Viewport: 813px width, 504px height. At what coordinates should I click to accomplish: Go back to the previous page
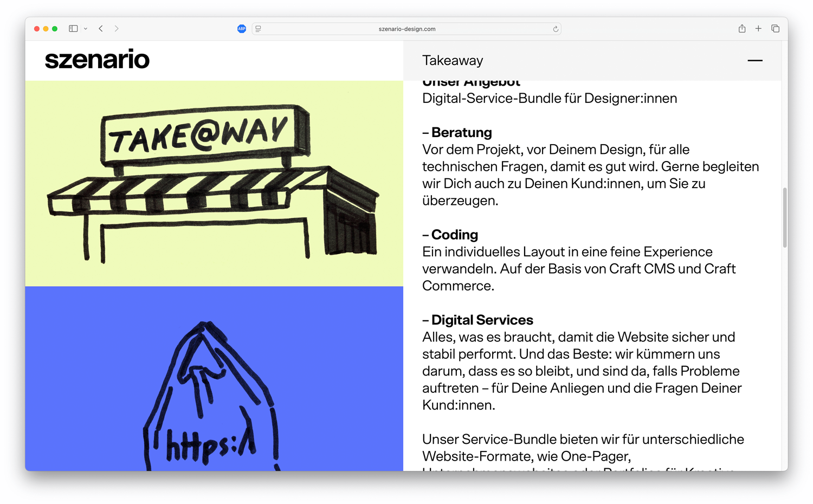pos(101,29)
